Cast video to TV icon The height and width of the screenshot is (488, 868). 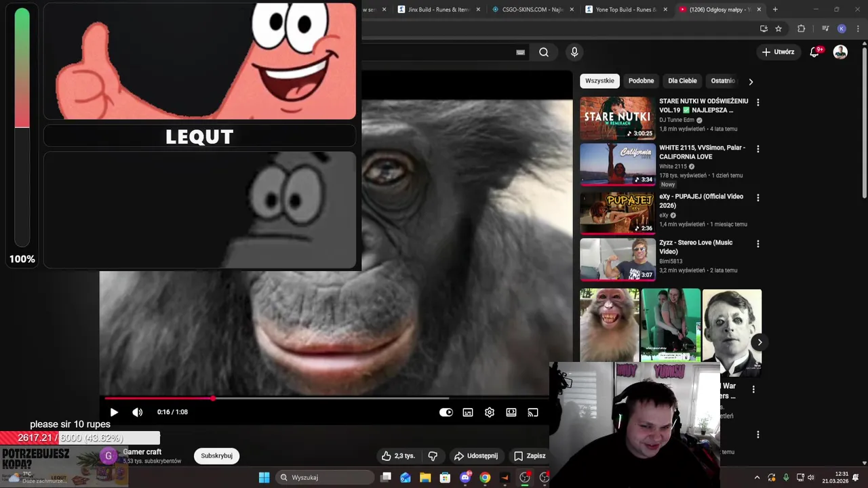(x=533, y=412)
